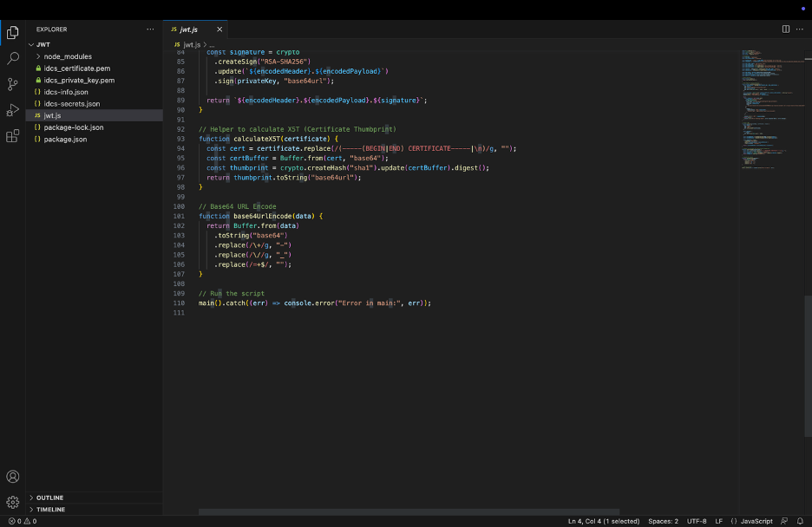Select jwt.js in the file explorer

coord(95,115)
